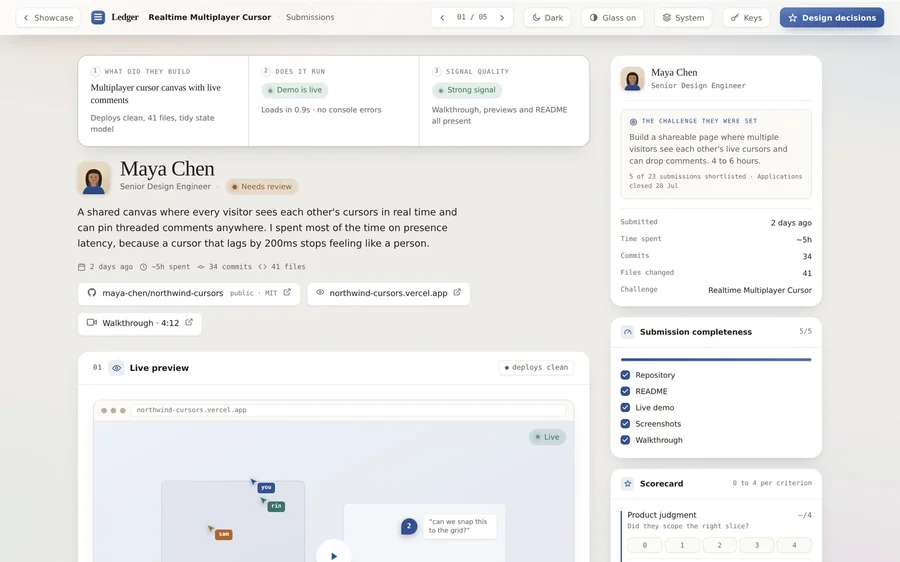Screen dimensions: 900x562
Task: Click the deploys clean badge
Action: pos(536,367)
